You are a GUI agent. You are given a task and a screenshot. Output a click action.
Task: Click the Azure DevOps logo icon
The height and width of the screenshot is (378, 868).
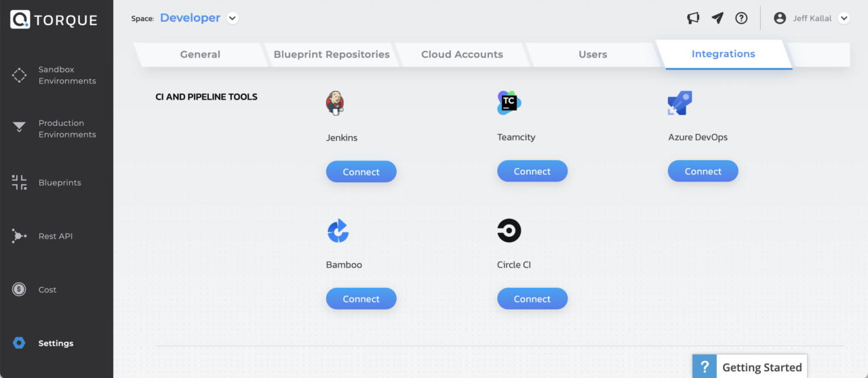680,103
